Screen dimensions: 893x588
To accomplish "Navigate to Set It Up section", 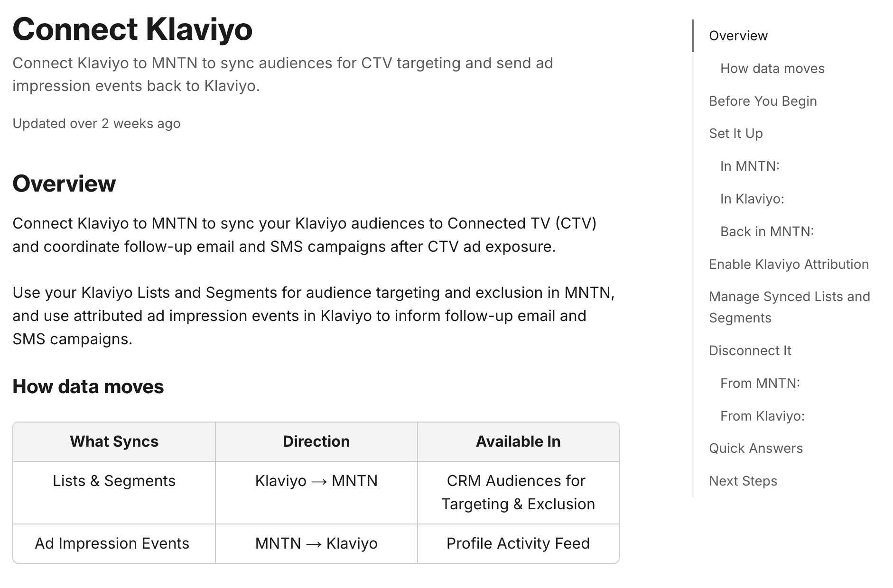I will (735, 133).
